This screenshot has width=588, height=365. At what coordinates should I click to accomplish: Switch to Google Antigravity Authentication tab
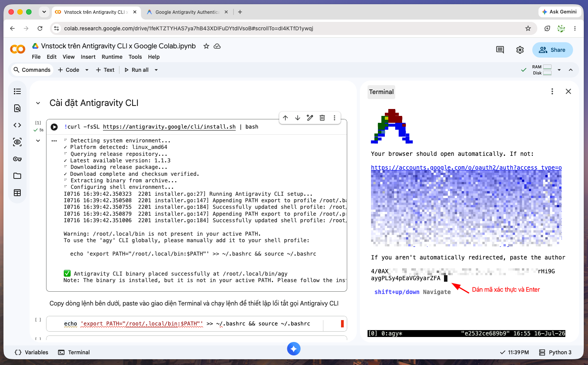tap(187, 12)
